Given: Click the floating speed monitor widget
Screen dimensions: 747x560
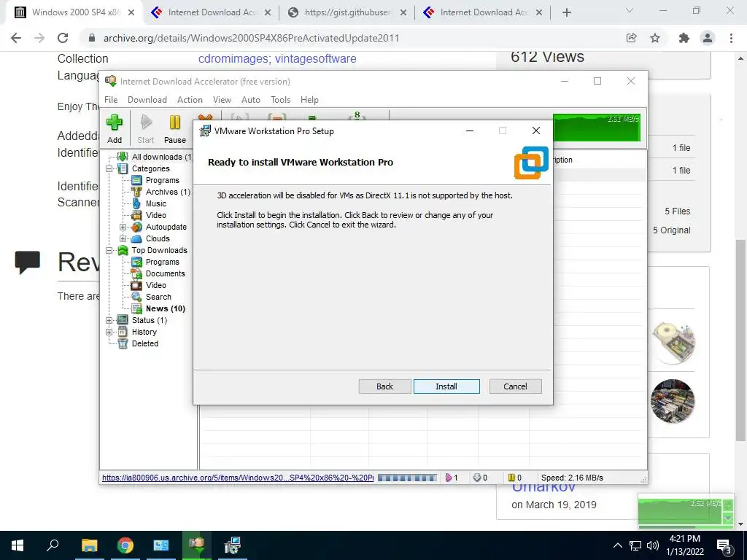Looking at the screenshot, I should [685, 510].
